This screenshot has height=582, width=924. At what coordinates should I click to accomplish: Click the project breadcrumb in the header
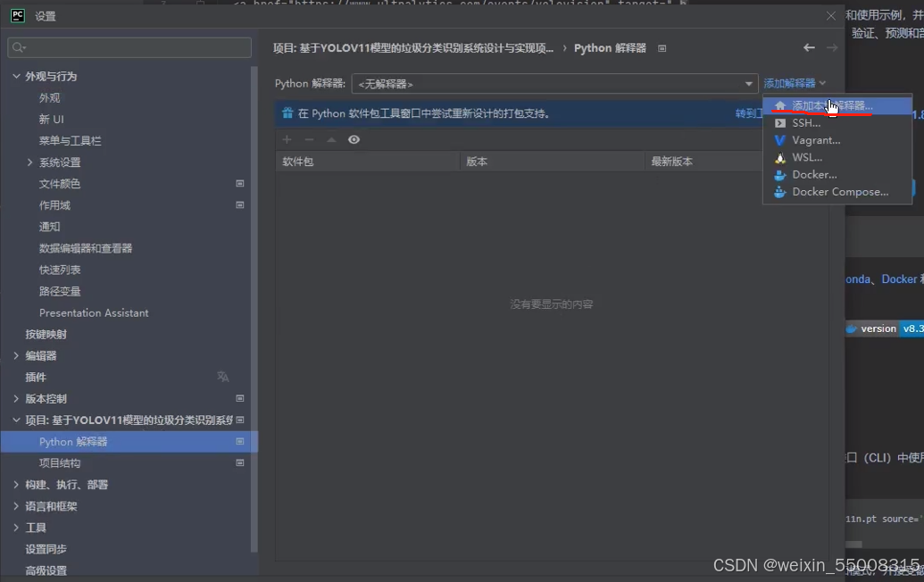point(413,48)
